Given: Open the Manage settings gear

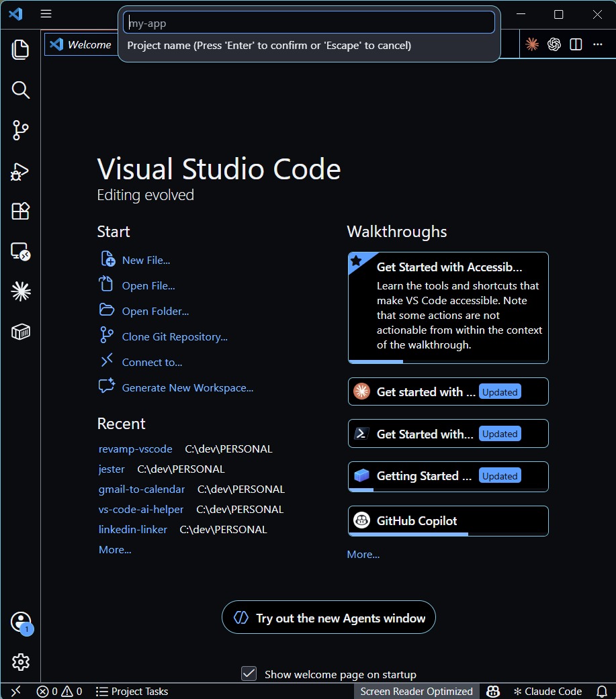Looking at the screenshot, I should pyautogui.click(x=21, y=662).
